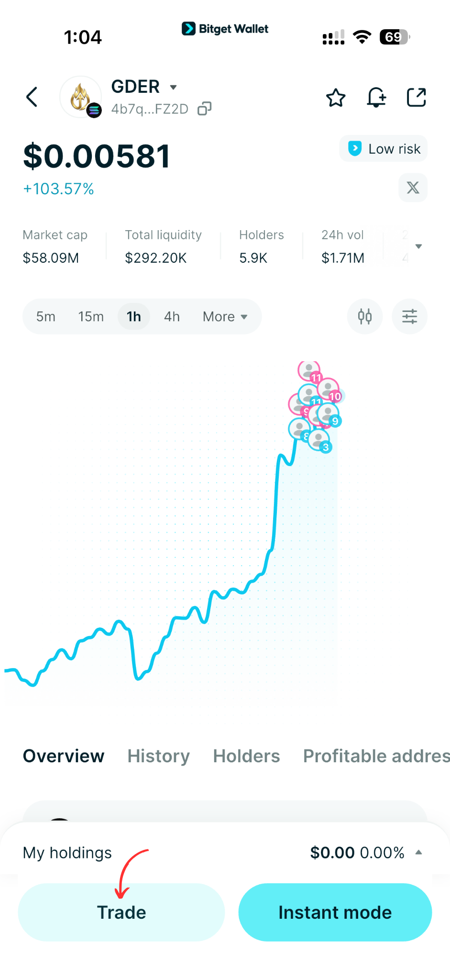Set a price alert with bell icon

[376, 98]
